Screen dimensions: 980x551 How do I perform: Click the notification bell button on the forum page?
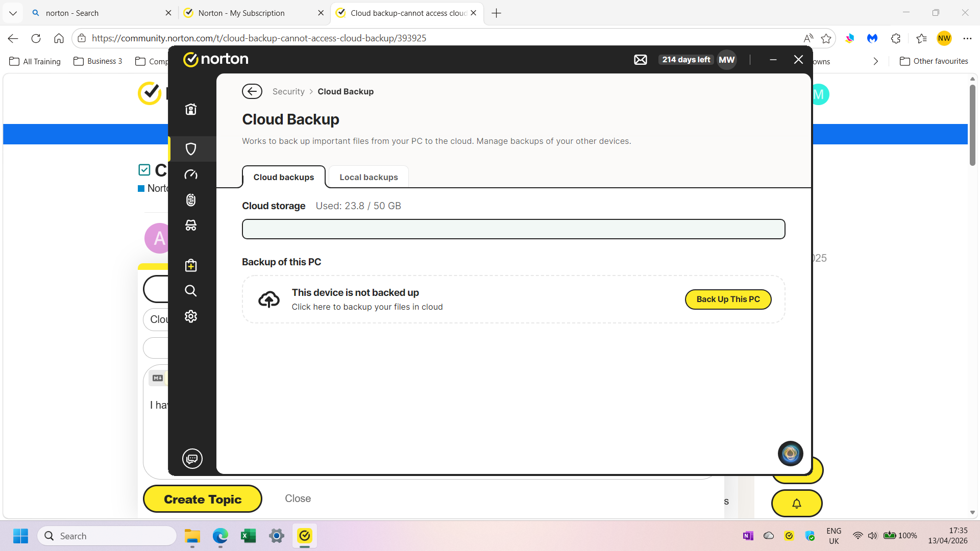tap(797, 504)
